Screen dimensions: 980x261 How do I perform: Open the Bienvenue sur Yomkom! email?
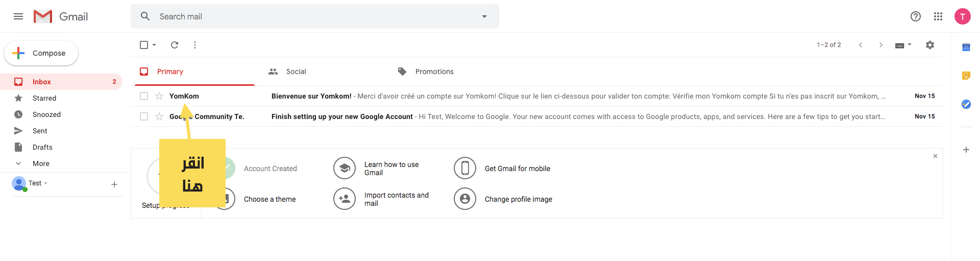tap(536, 96)
